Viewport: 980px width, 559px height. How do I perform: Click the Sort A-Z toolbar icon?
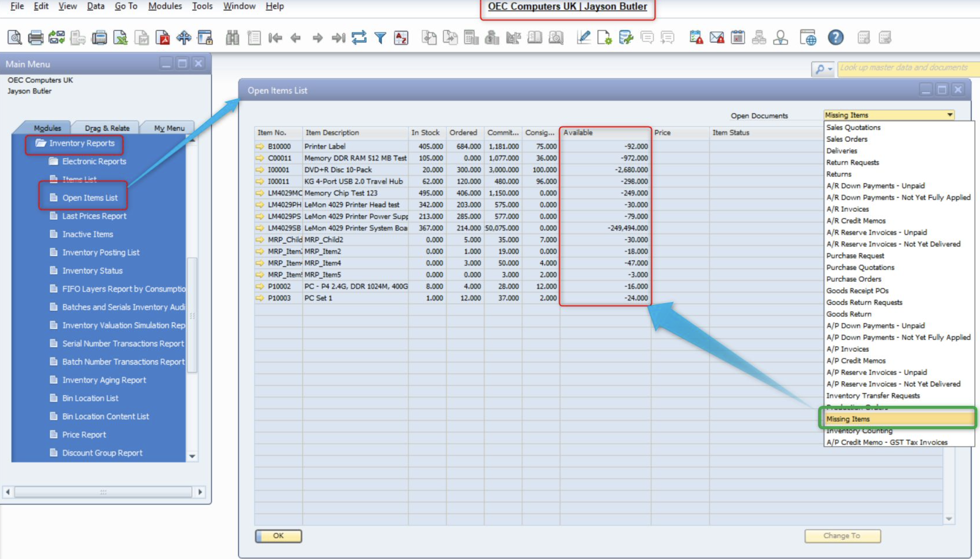401,38
